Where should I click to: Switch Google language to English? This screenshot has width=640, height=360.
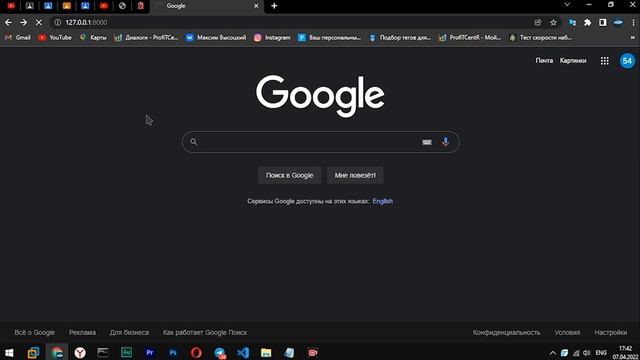tap(382, 201)
